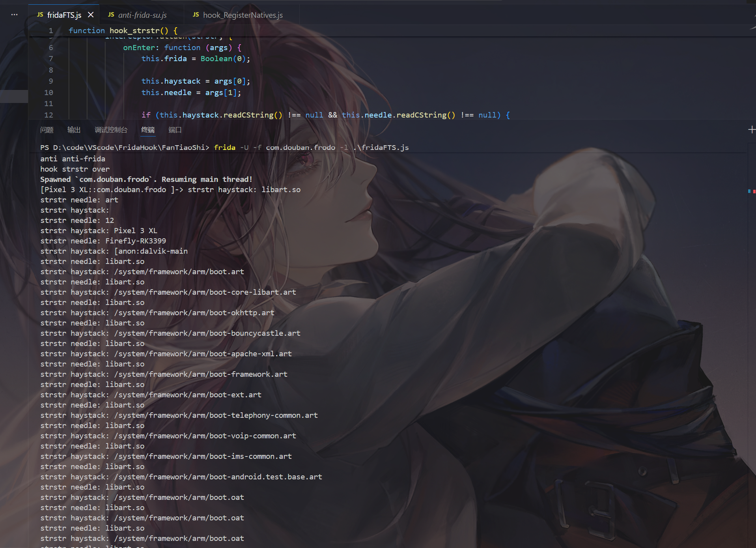The image size is (756, 548).
Task: Click the boot-okhttp.art haystack line
Action: pos(157,312)
